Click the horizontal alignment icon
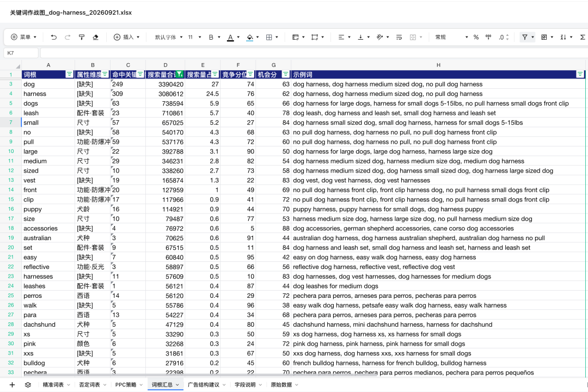Viewport: 588px width, 392px height. click(x=341, y=37)
